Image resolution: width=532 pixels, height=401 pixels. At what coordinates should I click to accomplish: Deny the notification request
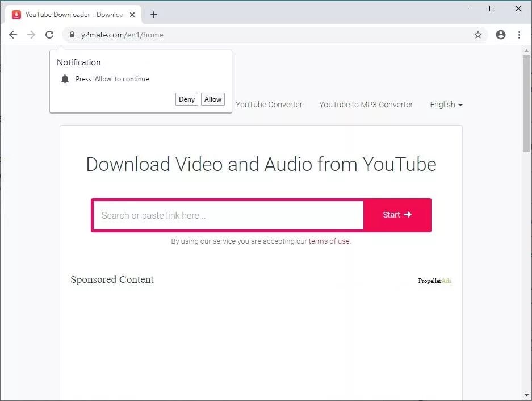click(x=187, y=99)
